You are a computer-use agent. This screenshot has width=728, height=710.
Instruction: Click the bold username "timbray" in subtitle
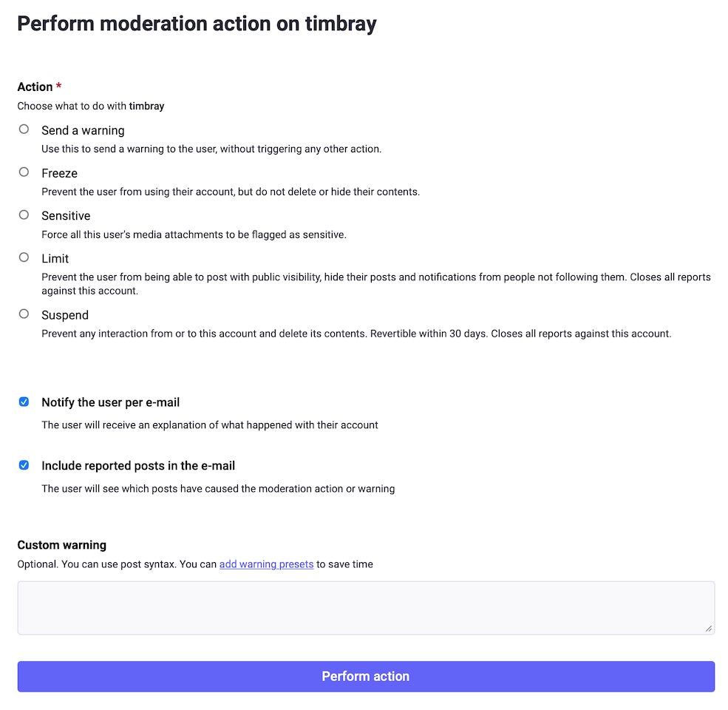[147, 106]
